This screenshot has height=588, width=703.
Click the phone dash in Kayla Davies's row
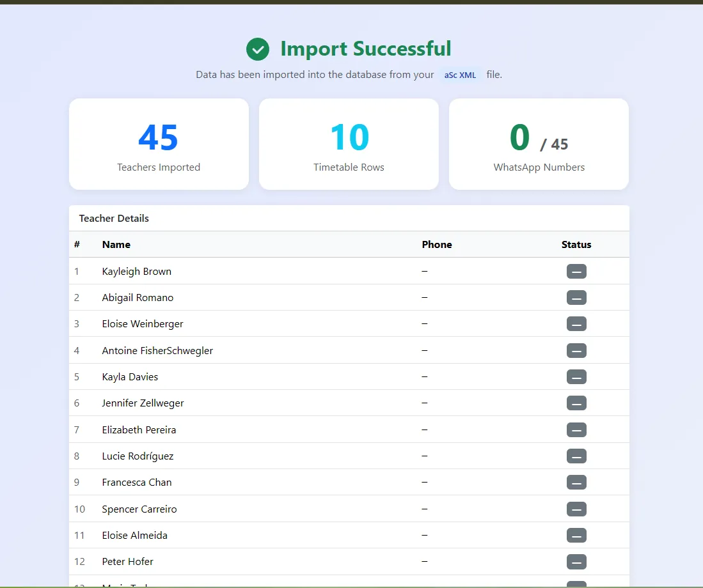425,376
